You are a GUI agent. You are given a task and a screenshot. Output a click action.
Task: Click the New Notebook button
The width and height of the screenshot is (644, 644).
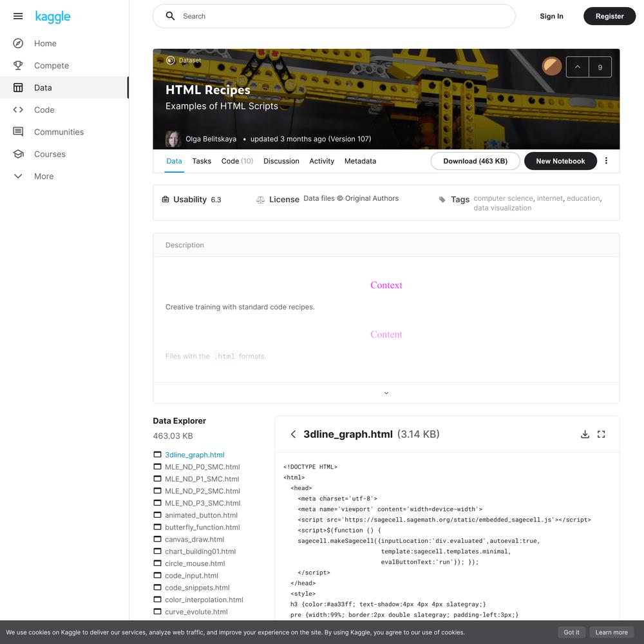tap(560, 161)
